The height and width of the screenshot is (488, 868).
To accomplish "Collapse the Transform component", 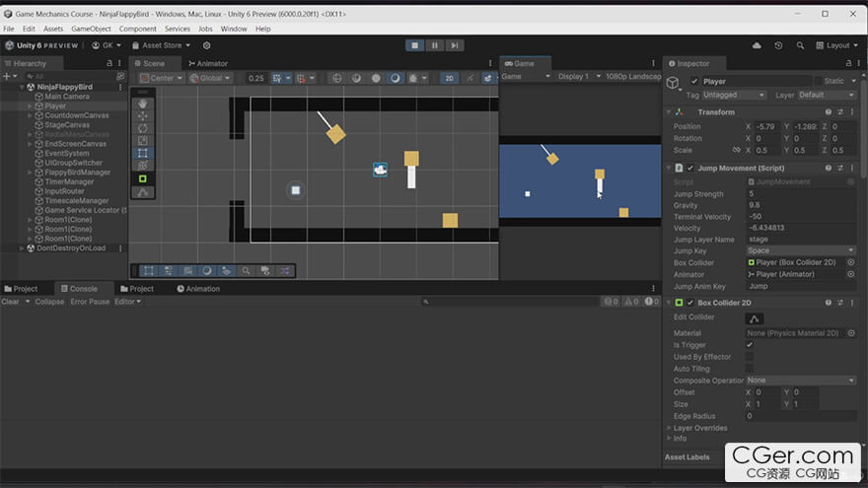I will 670,111.
